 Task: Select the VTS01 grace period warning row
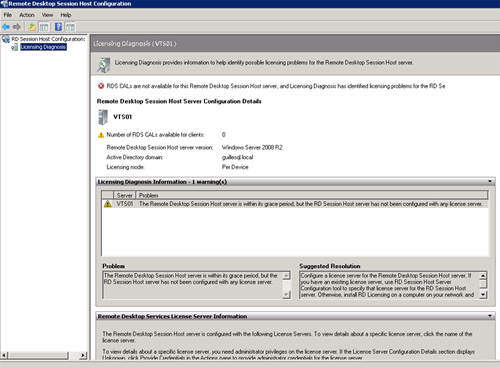pos(295,204)
